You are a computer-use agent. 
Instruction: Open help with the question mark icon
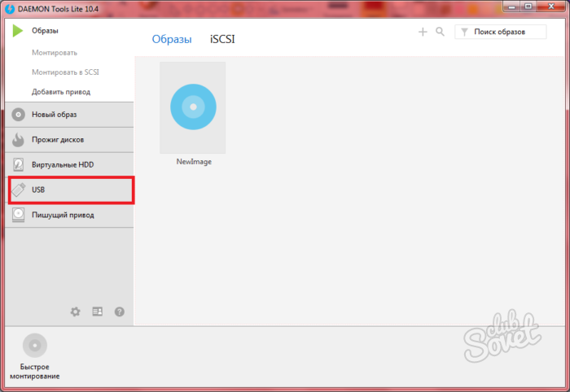pos(120,311)
